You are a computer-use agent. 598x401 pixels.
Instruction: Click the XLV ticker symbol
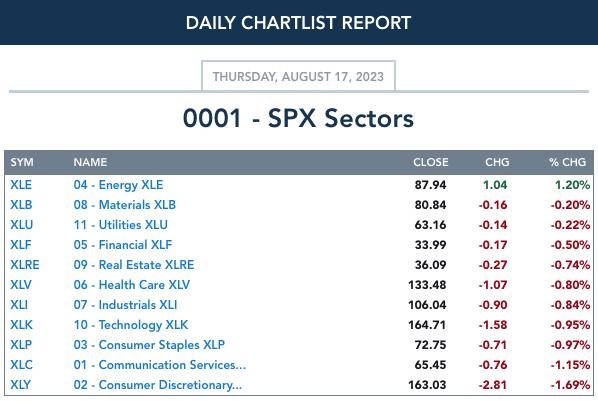point(21,285)
